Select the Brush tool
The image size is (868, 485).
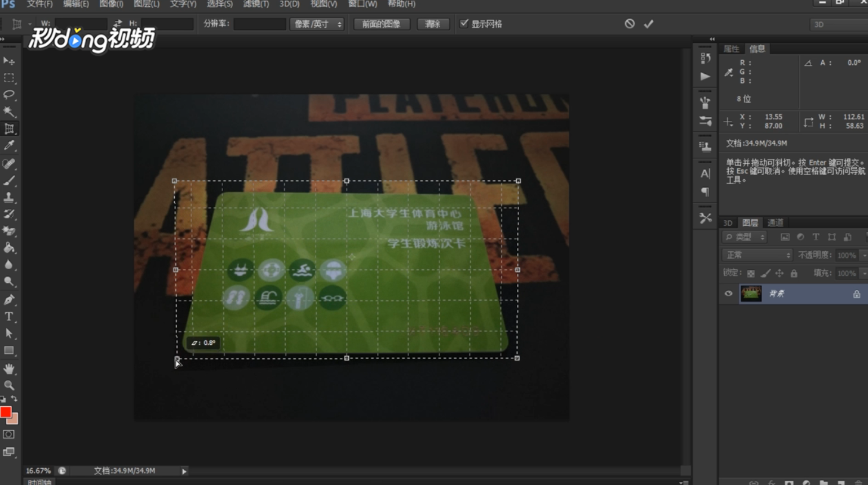pos(9,180)
